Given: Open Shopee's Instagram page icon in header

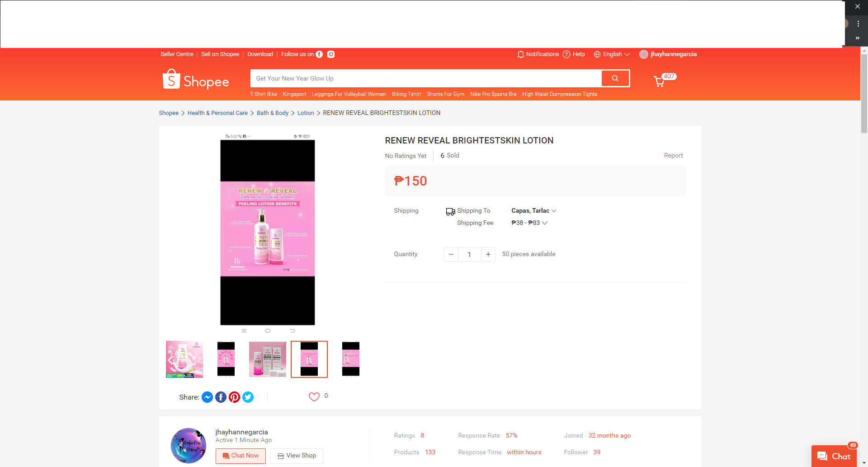Looking at the screenshot, I should tap(331, 54).
